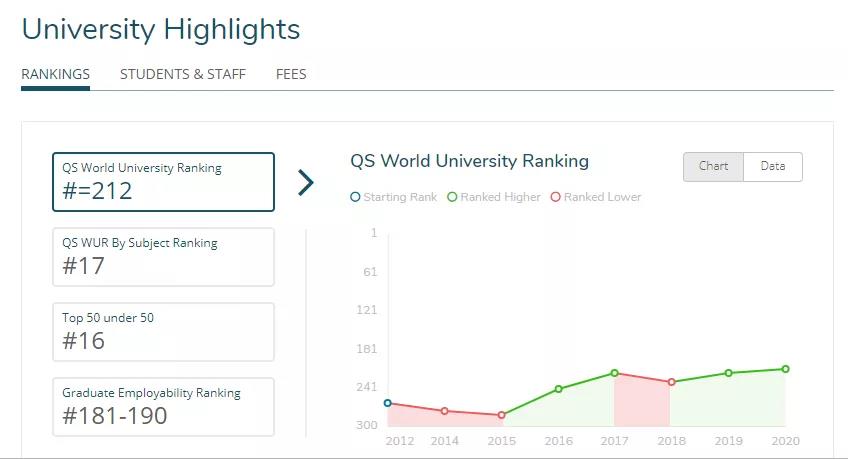848x459 pixels.
Task: Toggle the Starting Rank legend item
Action: click(x=394, y=197)
